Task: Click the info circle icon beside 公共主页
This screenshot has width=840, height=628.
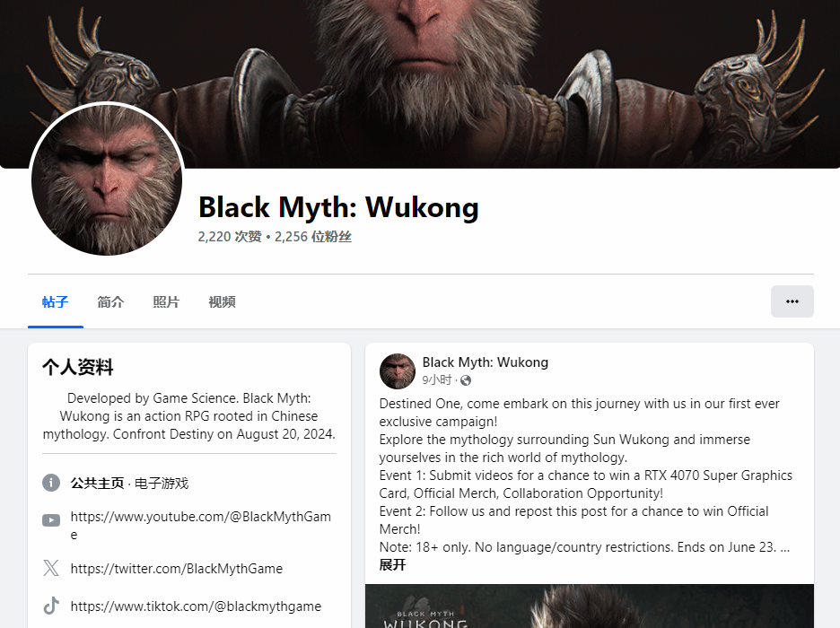Action: tap(51, 483)
